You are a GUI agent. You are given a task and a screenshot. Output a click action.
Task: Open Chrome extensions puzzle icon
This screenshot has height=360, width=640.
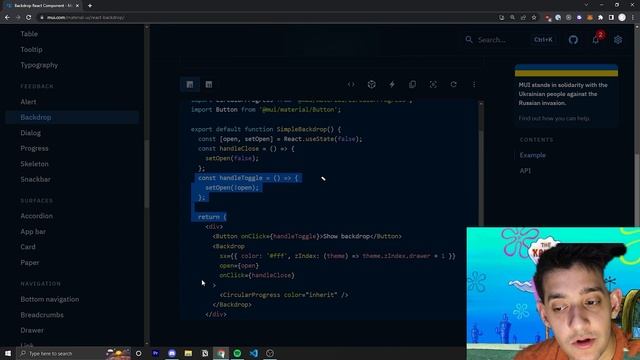[x=600, y=18]
